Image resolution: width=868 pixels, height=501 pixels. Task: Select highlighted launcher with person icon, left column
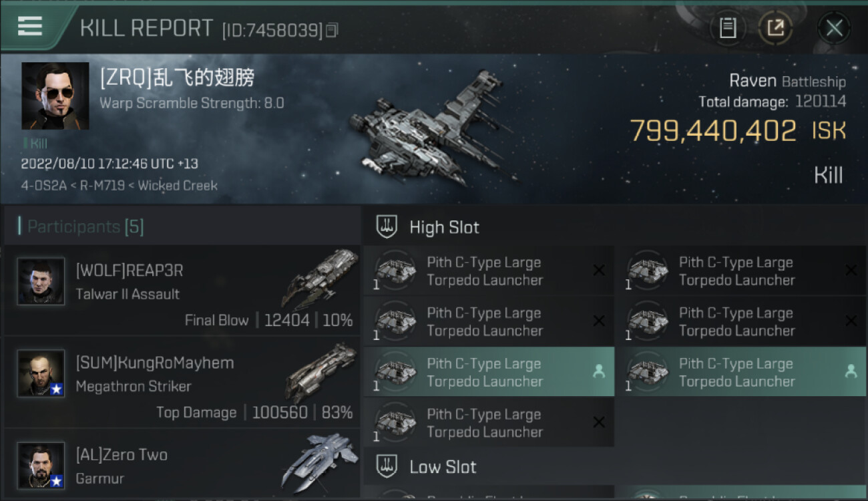[489, 372]
